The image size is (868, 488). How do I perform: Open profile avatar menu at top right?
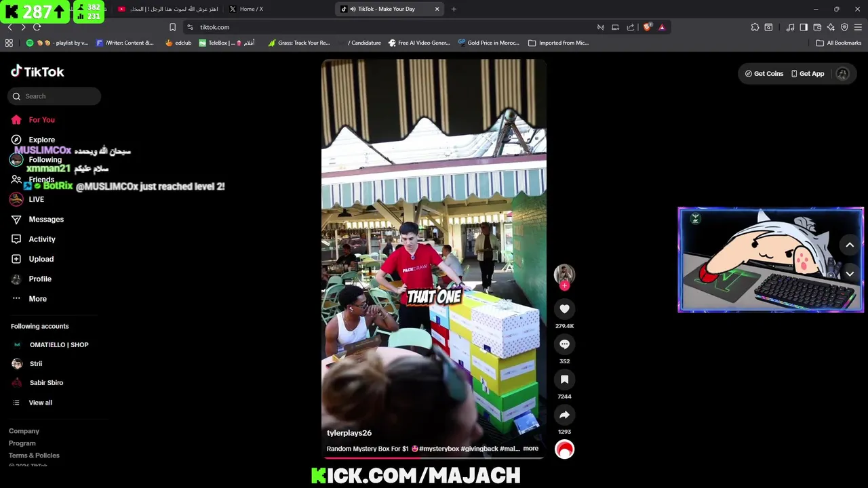tap(843, 74)
